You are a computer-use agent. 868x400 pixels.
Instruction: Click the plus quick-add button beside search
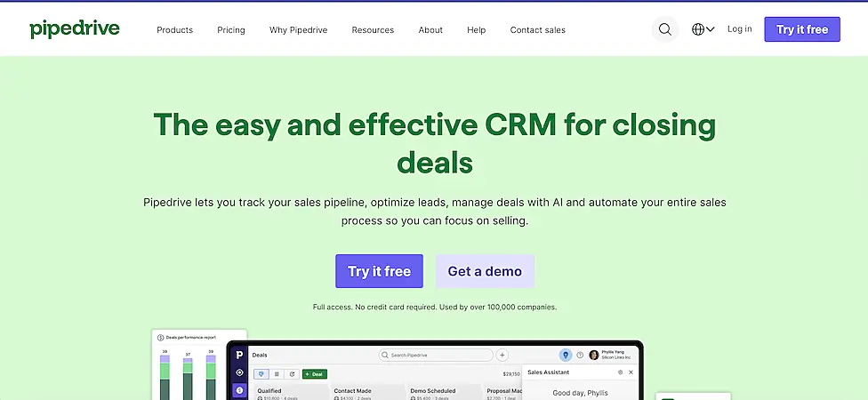[x=502, y=356]
